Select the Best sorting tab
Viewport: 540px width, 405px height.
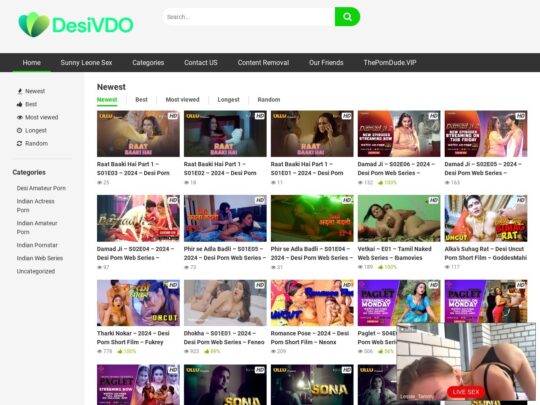pos(141,100)
